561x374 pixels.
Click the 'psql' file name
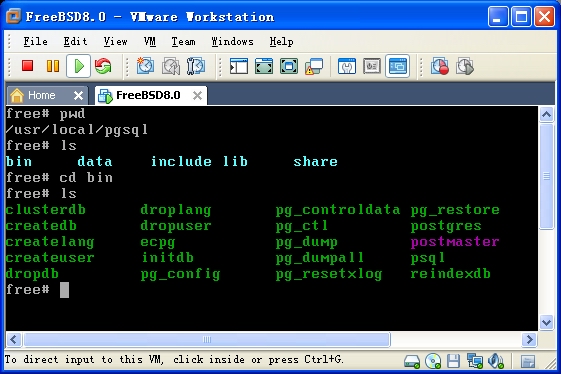pos(428,258)
